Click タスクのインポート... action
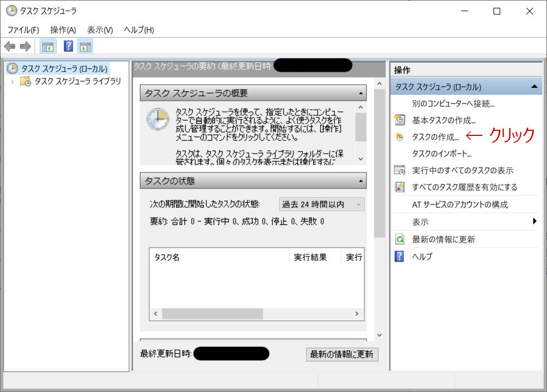The height and width of the screenshot is (392, 547). pos(442,154)
